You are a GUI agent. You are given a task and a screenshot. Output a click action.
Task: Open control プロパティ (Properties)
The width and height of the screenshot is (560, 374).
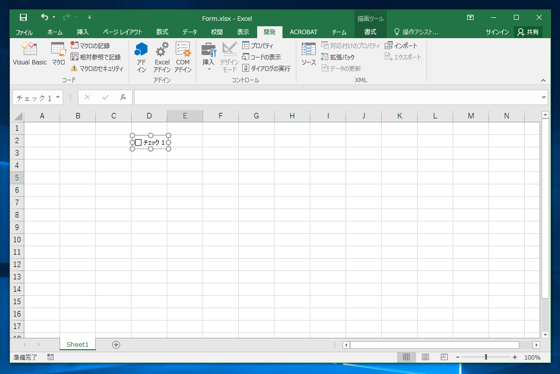(258, 45)
